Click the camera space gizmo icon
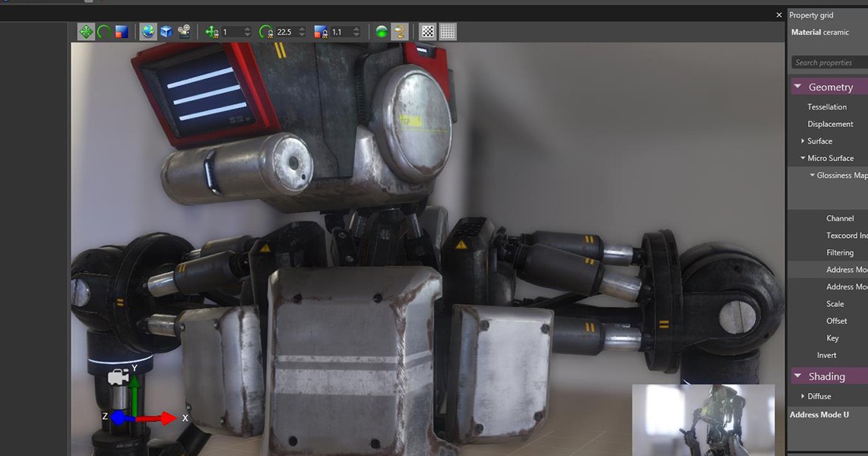The height and width of the screenshot is (456, 868). [185, 32]
